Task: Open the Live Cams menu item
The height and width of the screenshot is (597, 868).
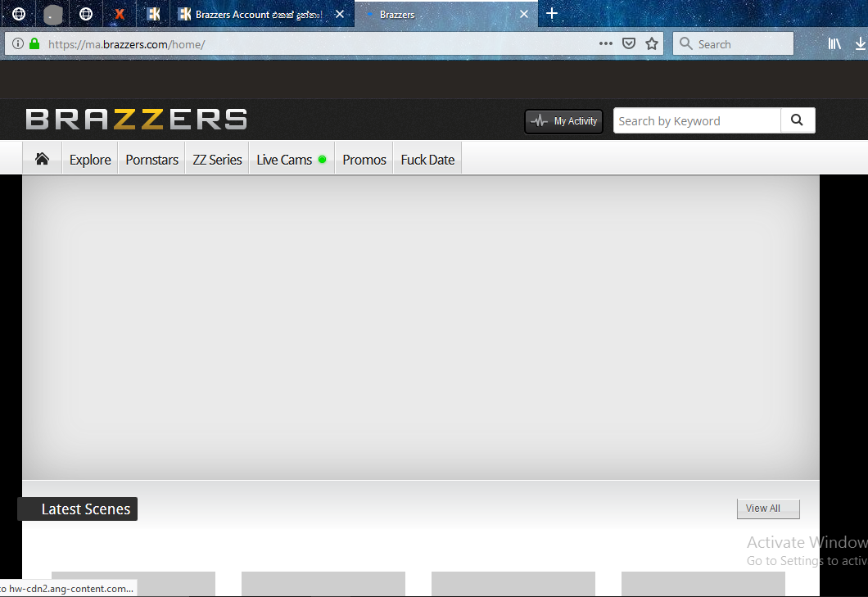Action: coord(292,160)
